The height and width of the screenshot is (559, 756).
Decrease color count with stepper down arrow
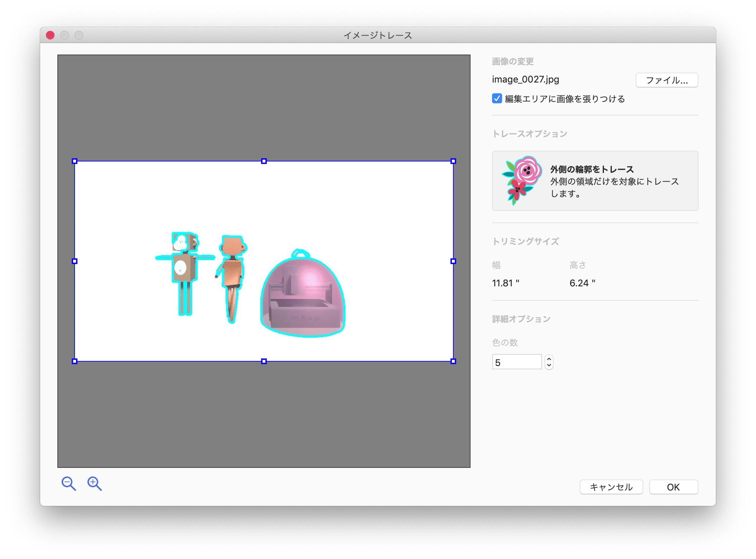click(549, 366)
